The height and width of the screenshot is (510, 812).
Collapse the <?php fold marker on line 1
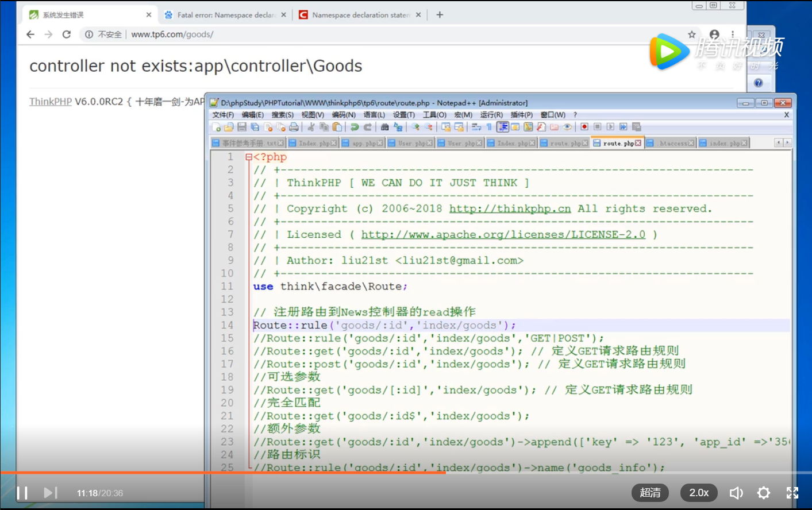[249, 157]
